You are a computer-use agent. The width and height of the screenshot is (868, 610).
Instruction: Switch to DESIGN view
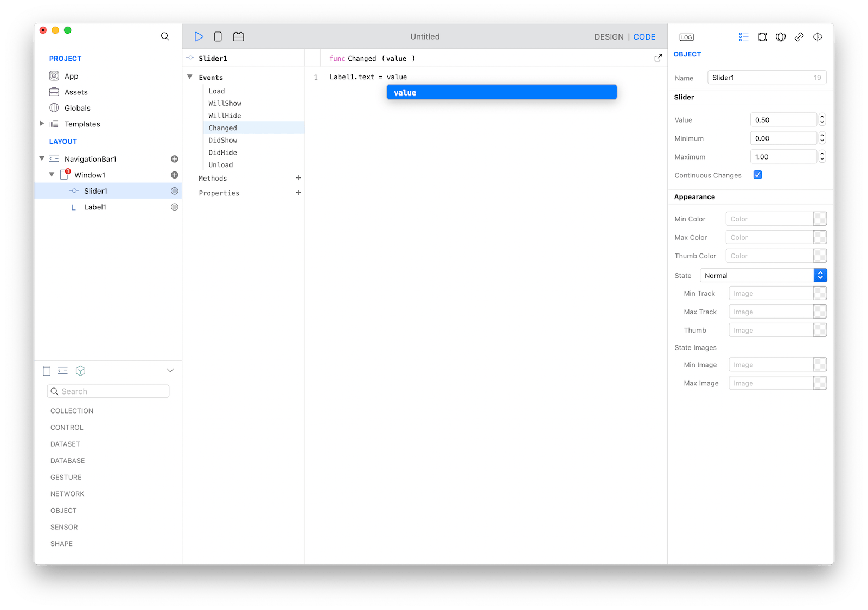(609, 37)
